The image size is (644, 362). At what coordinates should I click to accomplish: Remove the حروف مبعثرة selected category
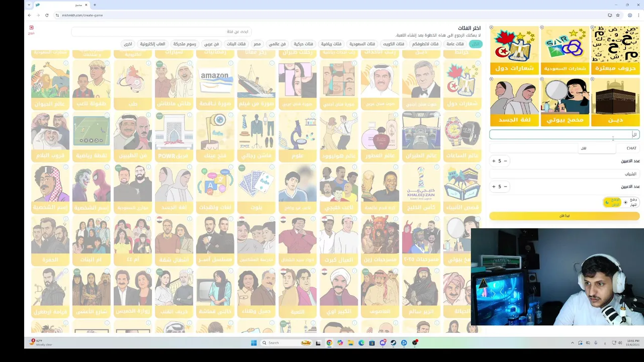pos(592,27)
